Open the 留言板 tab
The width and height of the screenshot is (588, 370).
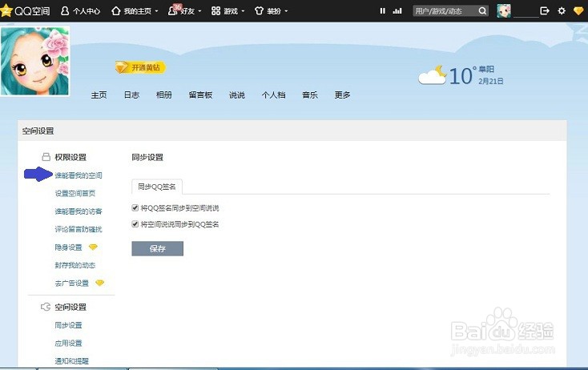point(200,95)
